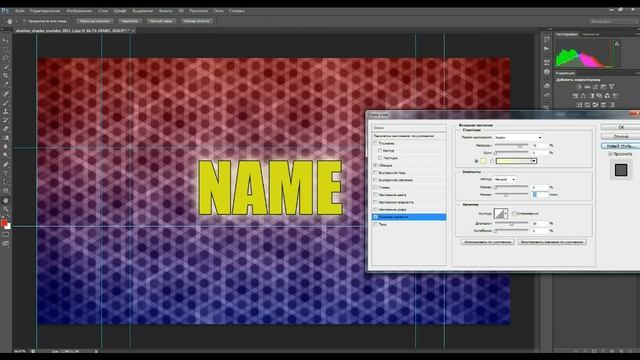Click the style preview thumbnail
Viewport: 640px width, 360px height.
pyautogui.click(x=621, y=170)
